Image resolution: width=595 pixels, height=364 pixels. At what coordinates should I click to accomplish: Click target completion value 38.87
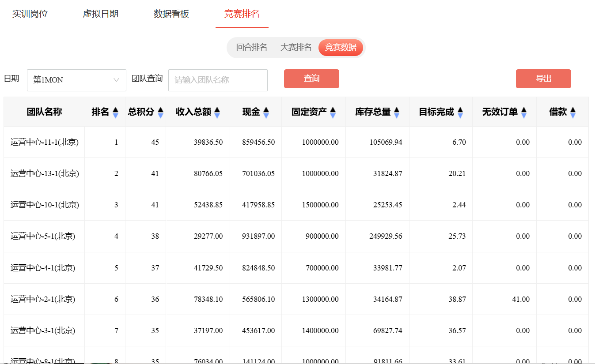(x=457, y=299)
